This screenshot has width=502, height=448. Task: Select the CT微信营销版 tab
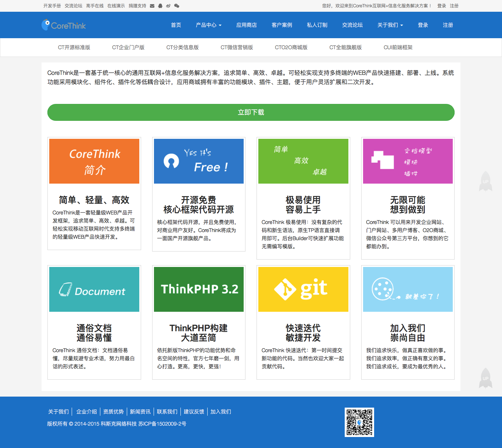click(x=237, y=47)
